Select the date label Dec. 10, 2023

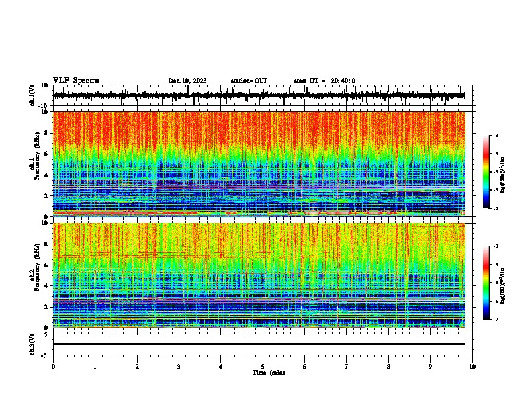click(x=187, y=81)
